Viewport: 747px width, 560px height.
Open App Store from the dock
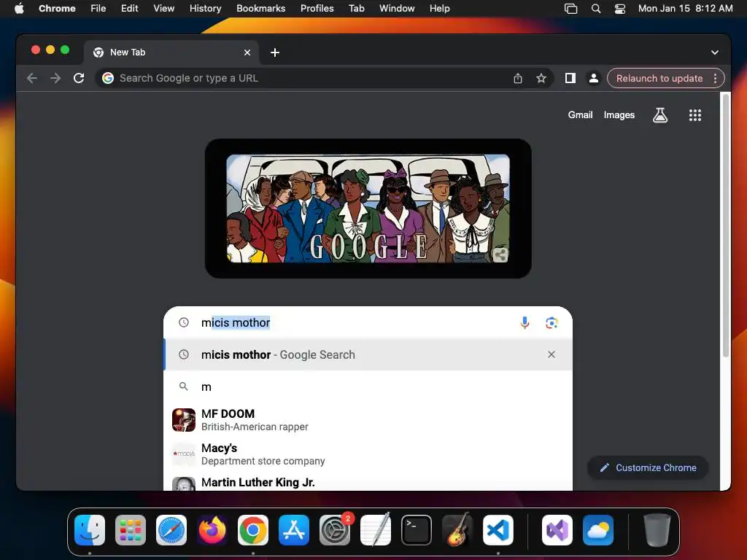[294, 530]
